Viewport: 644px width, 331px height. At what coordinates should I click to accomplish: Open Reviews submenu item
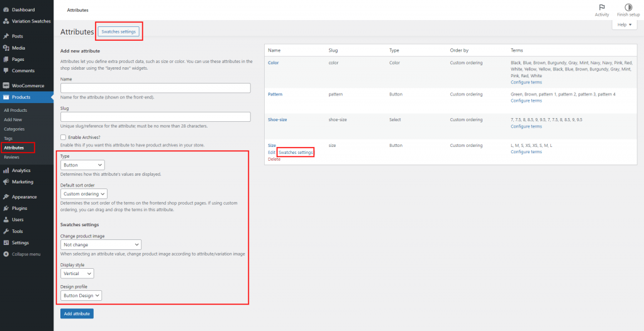[x=11, y=157]
